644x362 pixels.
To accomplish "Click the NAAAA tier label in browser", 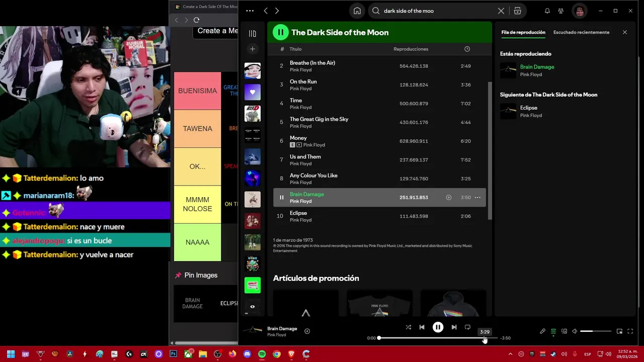I will coord(197,242).
